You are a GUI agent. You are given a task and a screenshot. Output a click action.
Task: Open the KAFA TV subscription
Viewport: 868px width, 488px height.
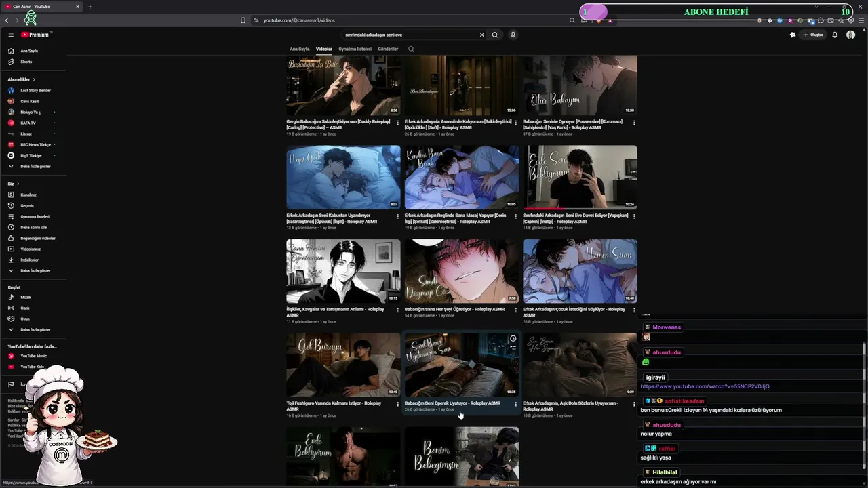click(x=28, y=123)
